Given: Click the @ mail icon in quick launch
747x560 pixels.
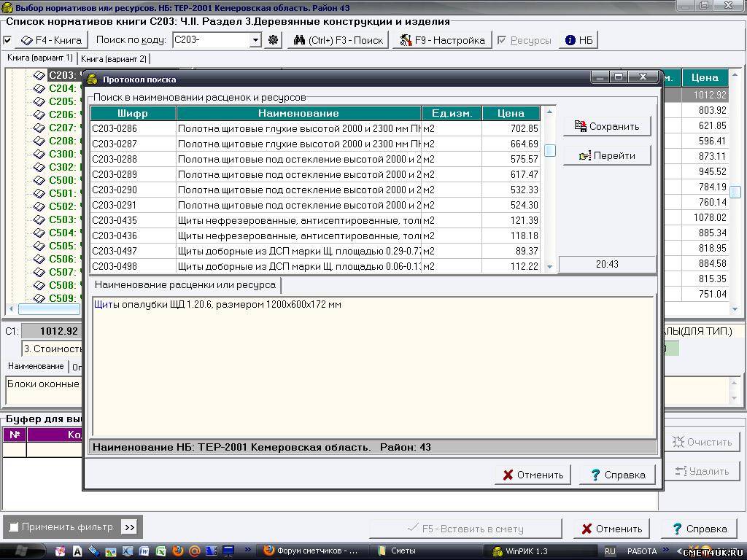Looking at the screenshot, I should coord(194,551).
